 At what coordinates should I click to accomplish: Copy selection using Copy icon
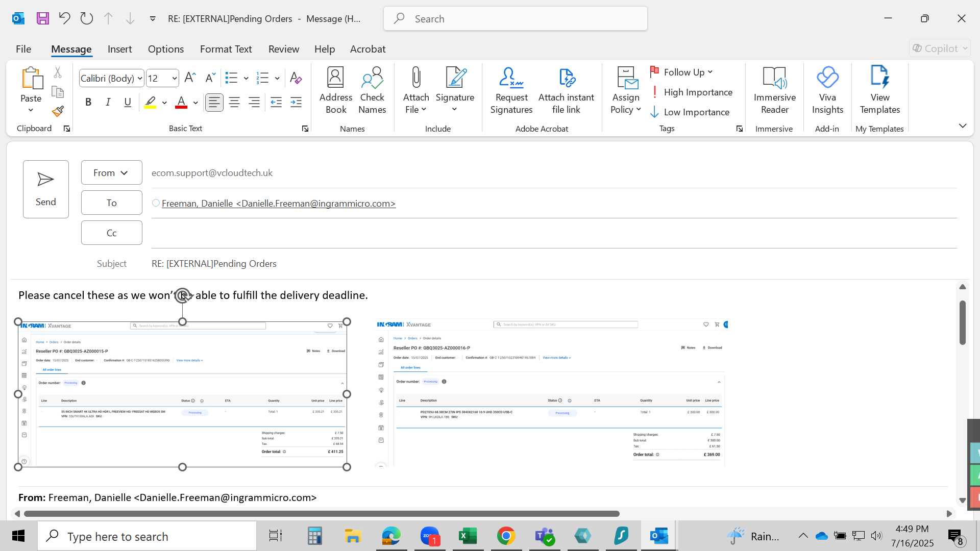(58, 92)
